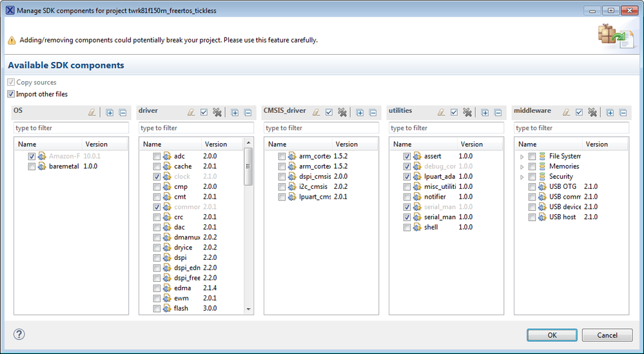Uncheck all components in the driver panel
The height and width of the screenshot is (354, 644).
(217, 112)
